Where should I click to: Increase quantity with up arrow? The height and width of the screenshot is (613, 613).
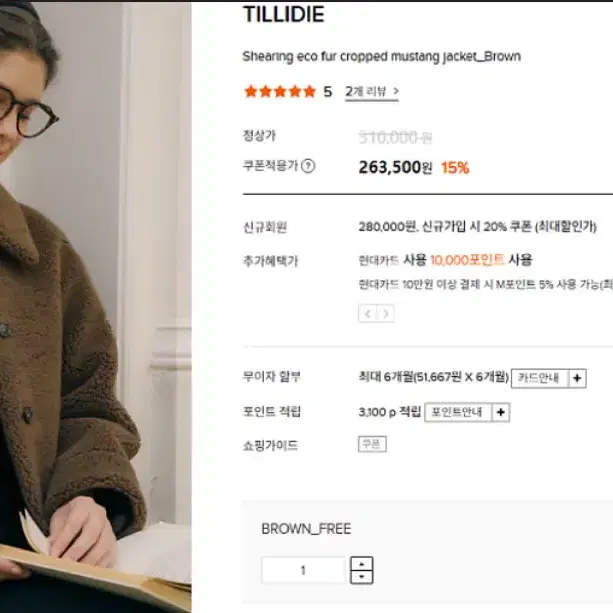point(362,564)
